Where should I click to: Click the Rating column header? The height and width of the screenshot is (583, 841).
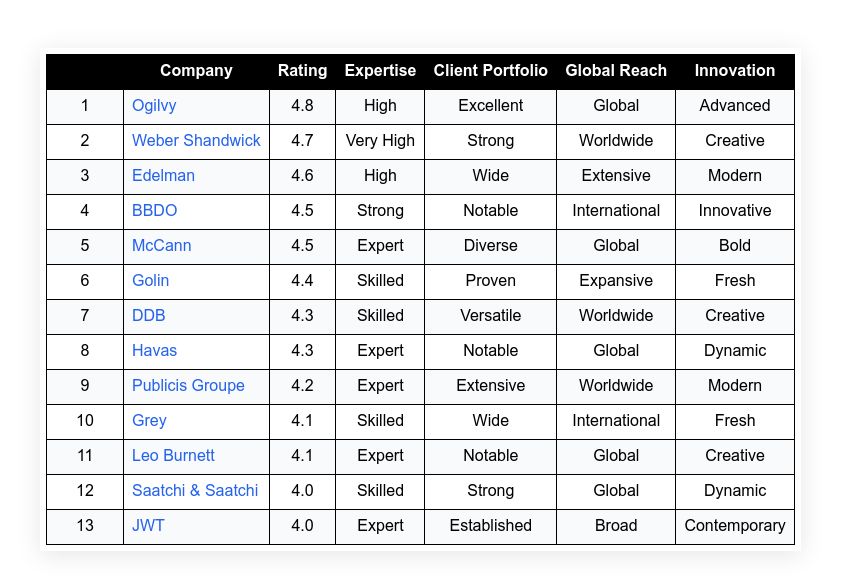coord(302,71)
